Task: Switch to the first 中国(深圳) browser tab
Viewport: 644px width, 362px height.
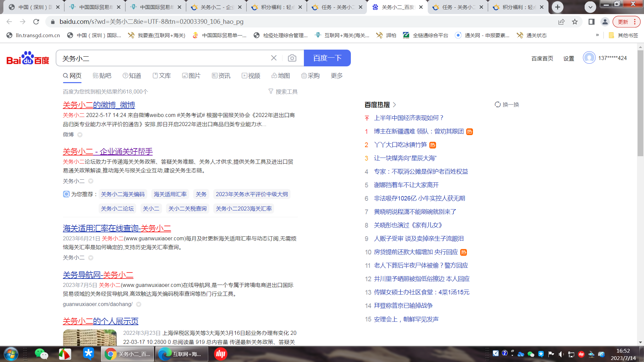Action: [x=34, y=7]
